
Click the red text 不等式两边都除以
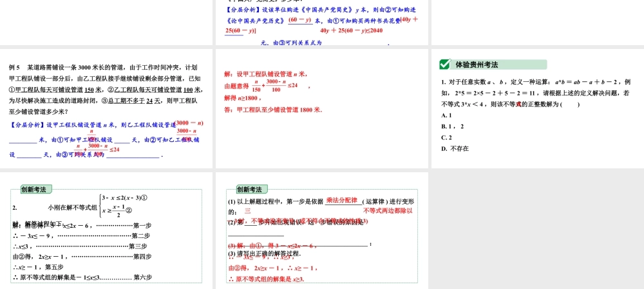coord(388,211)
